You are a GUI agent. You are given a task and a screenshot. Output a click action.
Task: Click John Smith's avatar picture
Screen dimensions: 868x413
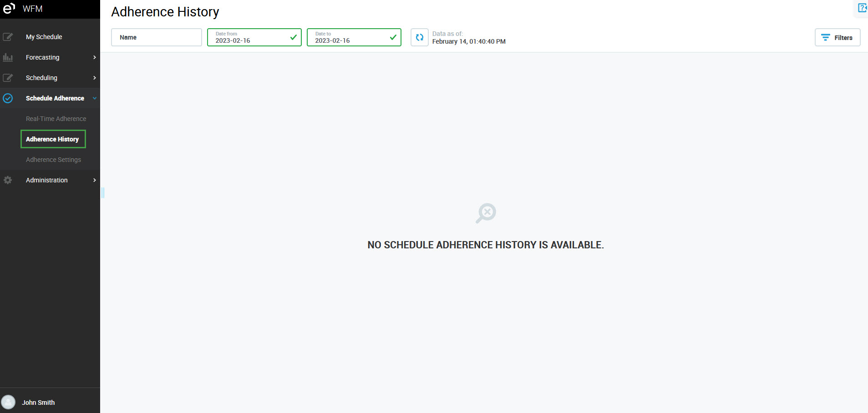[x=8, y=402]
